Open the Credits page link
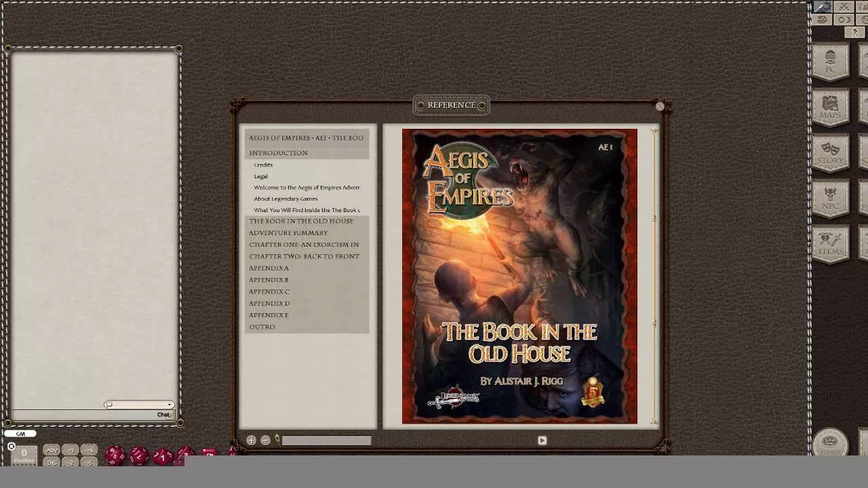 [263, 165]
